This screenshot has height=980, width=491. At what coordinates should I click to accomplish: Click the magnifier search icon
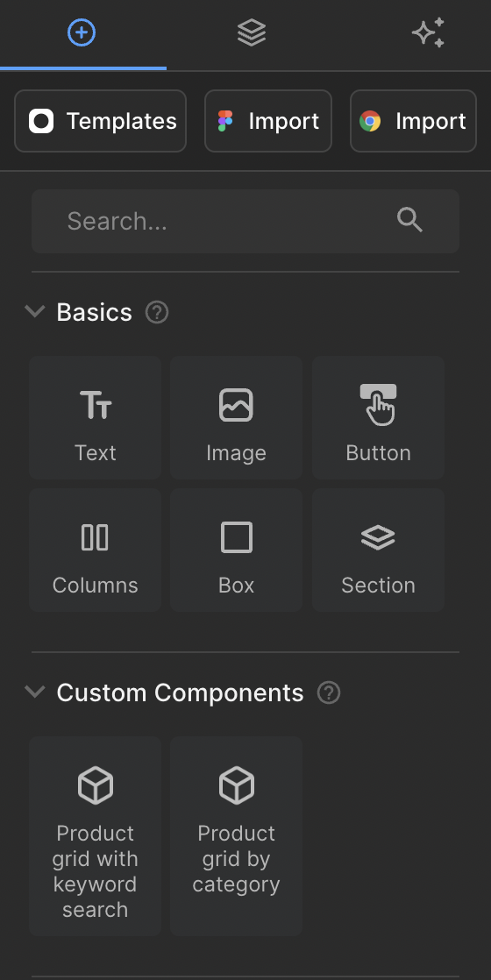tap(409, 221)
